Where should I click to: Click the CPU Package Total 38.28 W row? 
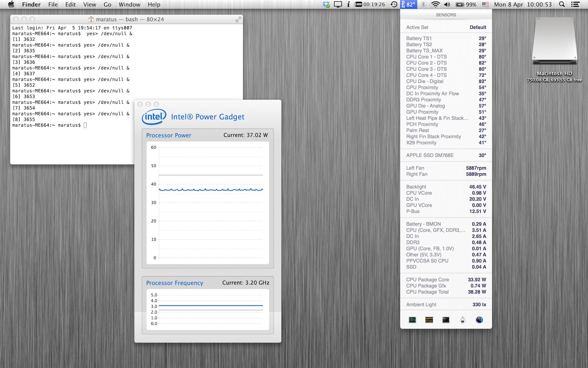click(x=446, y=292)
